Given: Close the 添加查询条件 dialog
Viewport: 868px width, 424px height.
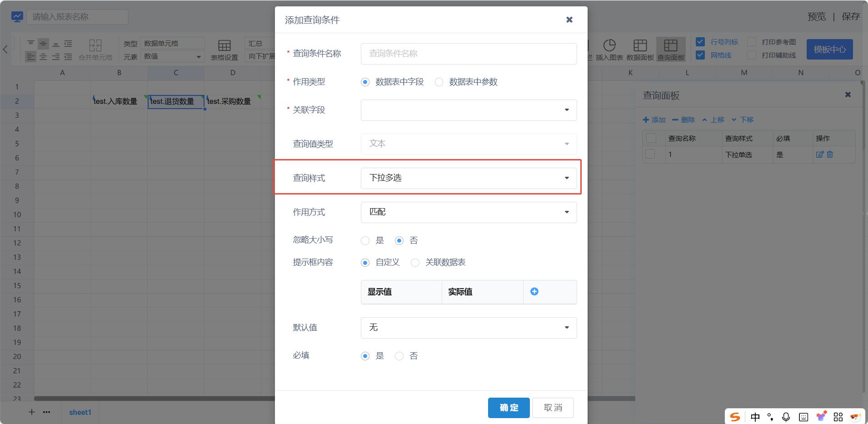Looking at the screenshot, I should [569, 20].
